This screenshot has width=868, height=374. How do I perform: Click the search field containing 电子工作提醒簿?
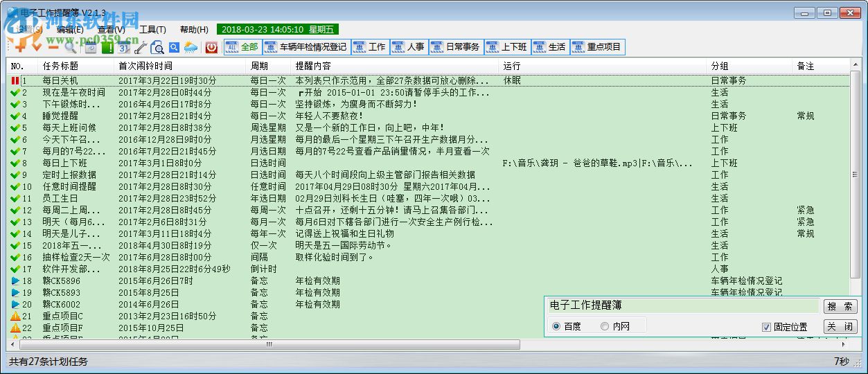point(683,305)
